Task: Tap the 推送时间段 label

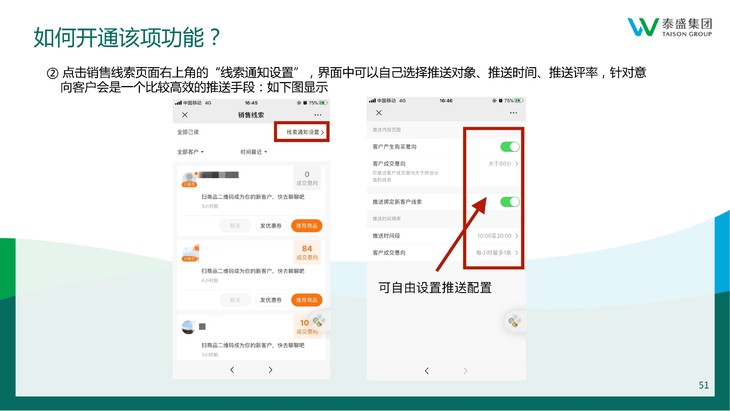Action: 386,236
